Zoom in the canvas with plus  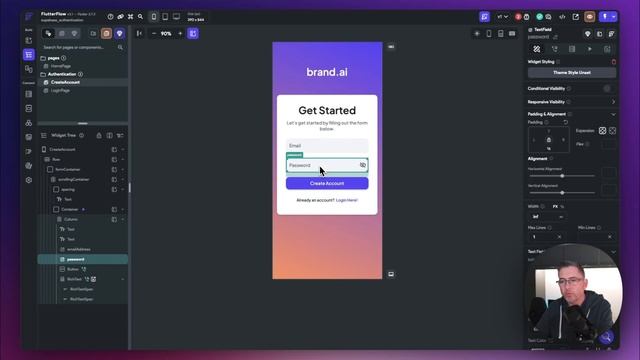pyautogui.click(x=180, y=33)
